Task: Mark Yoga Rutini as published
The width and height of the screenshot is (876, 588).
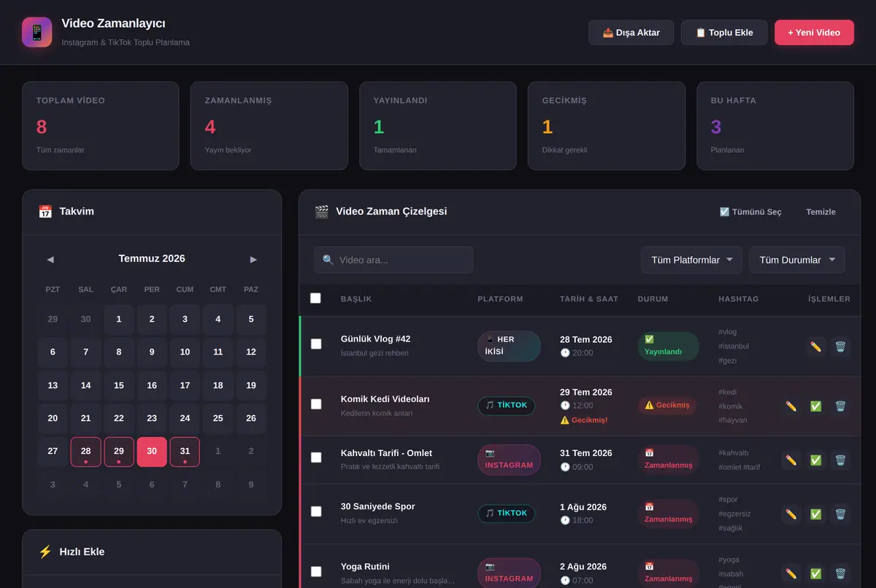Action: (815, 574)
